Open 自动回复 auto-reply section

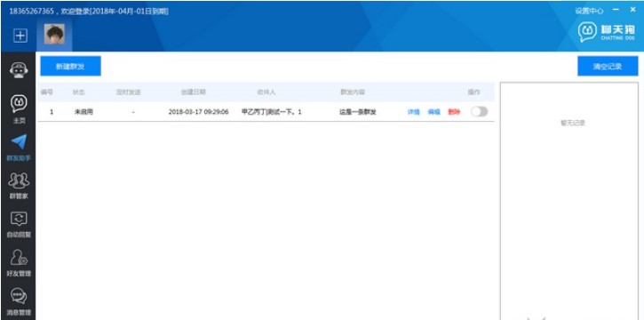click(x=19, y=225)
